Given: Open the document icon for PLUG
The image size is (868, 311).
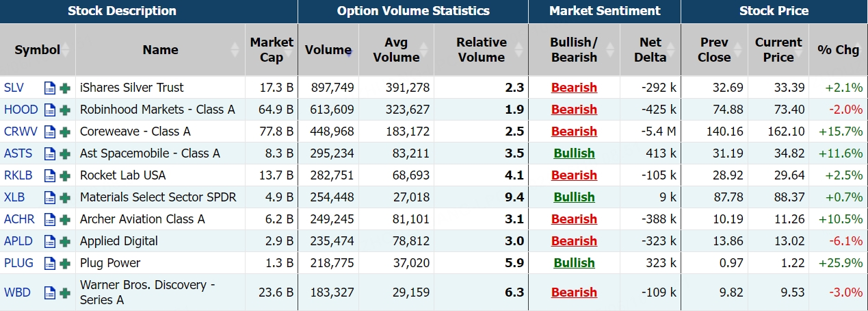Looking at the screenshot, I should coord(49,263).
